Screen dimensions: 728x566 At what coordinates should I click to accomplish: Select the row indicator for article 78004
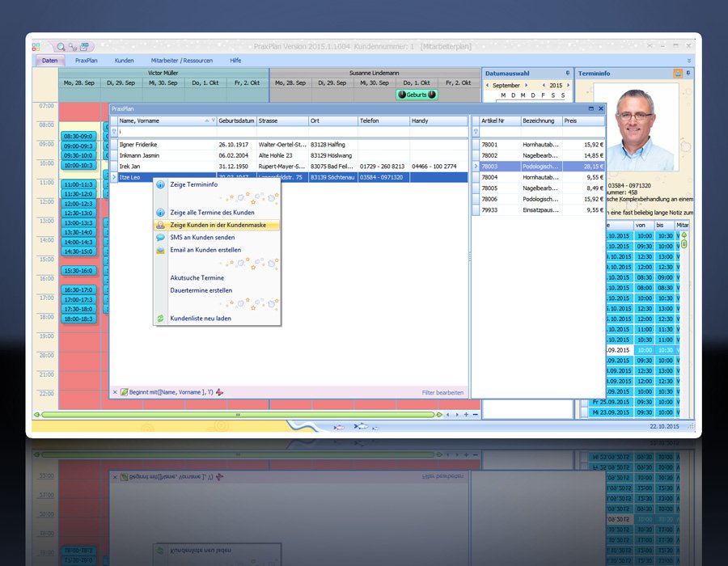click(476, 177)
